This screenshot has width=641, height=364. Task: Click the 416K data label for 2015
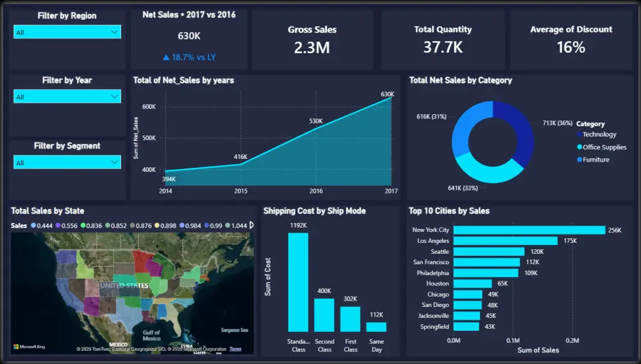coord(240,156)
